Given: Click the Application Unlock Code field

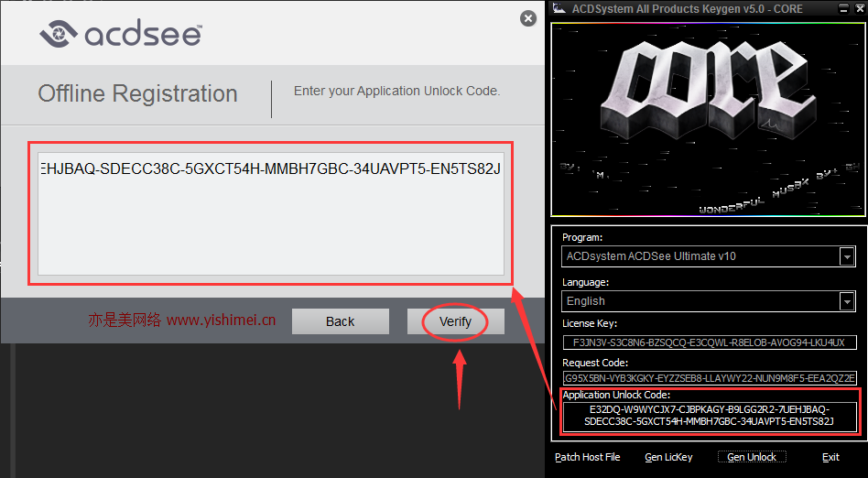Looking at the screenshot, I should pos(709,416).
